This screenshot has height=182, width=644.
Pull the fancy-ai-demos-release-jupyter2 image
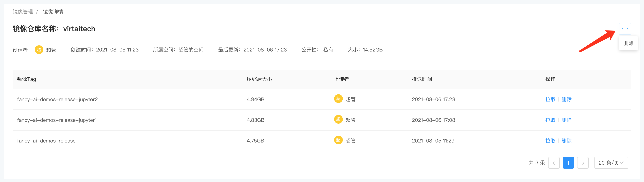[550, 99]
